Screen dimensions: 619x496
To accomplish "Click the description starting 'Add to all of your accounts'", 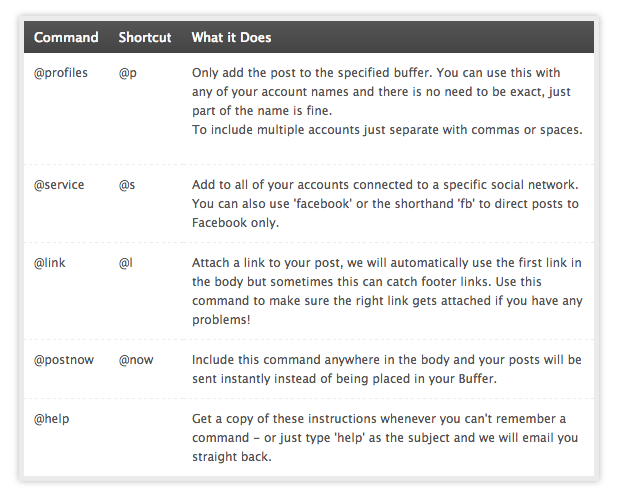I will coord(386,185).
